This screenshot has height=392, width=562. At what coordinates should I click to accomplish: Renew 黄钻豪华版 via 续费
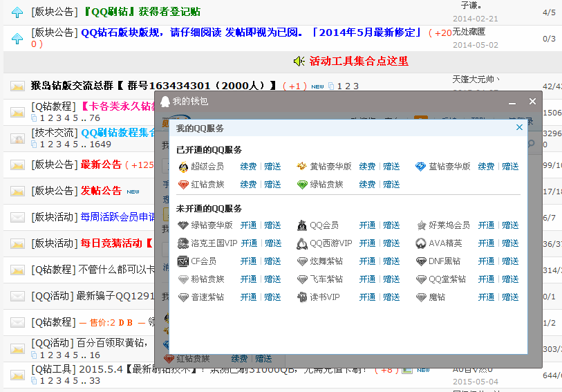pos(367,167)
